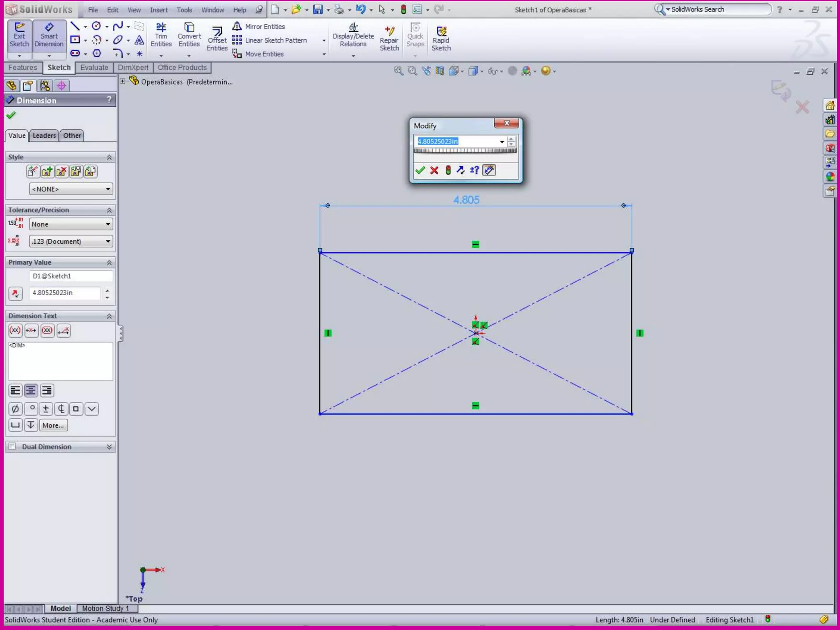
Task: Choose the Trim Entities tool
Action: 161,35
